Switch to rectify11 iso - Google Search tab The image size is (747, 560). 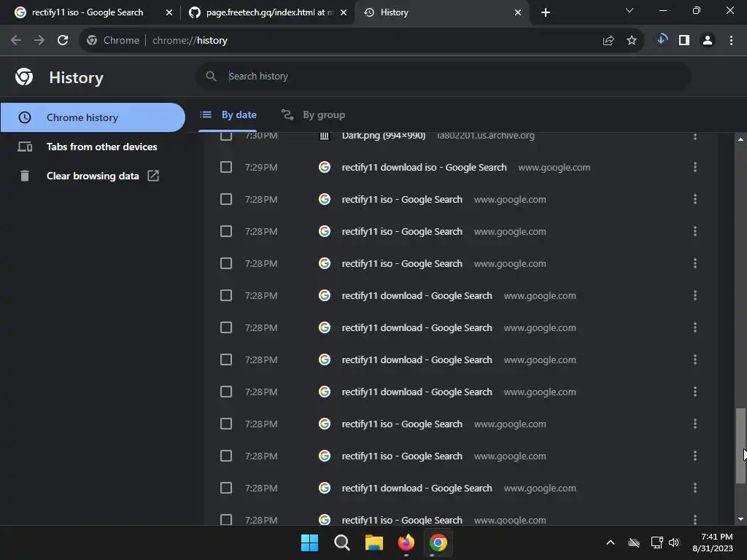tap(88, 12)
